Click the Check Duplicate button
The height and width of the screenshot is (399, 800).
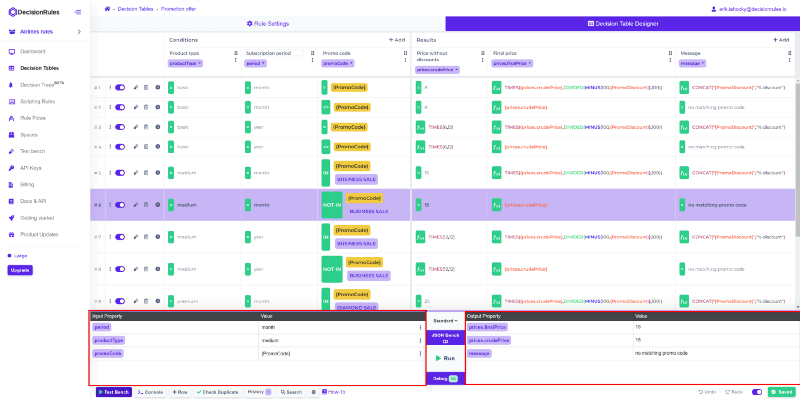coord(217,392)
